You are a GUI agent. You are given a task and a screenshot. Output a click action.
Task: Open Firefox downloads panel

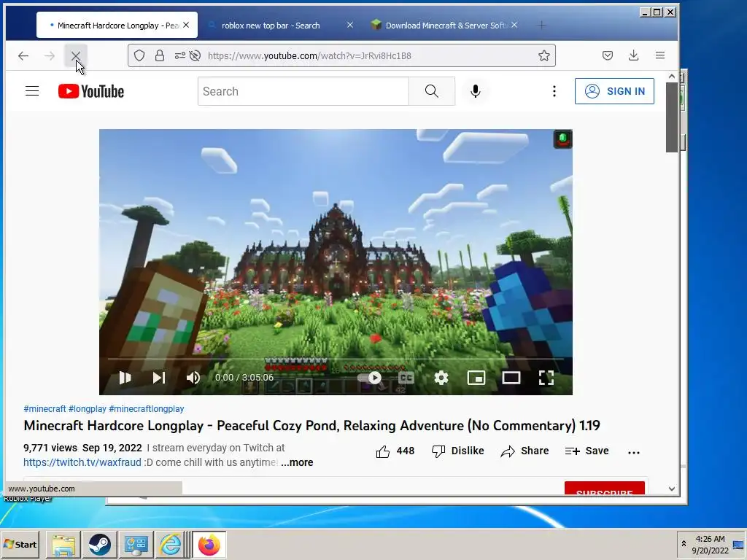click(634, 55)
